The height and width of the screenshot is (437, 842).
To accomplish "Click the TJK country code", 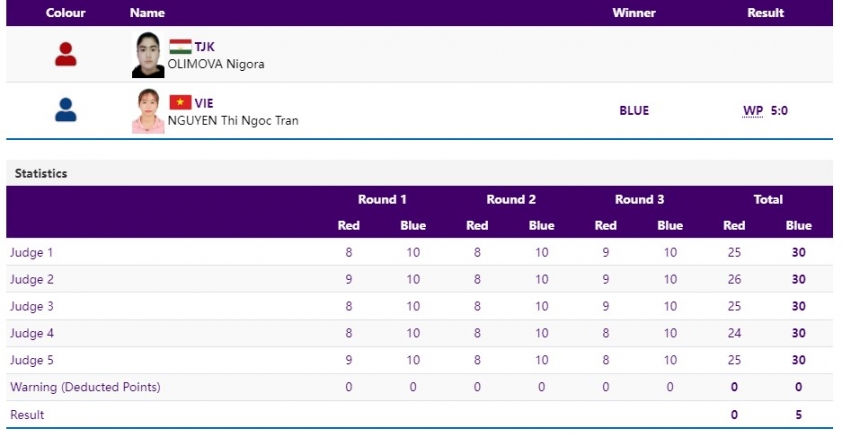I will pos(205,47).
